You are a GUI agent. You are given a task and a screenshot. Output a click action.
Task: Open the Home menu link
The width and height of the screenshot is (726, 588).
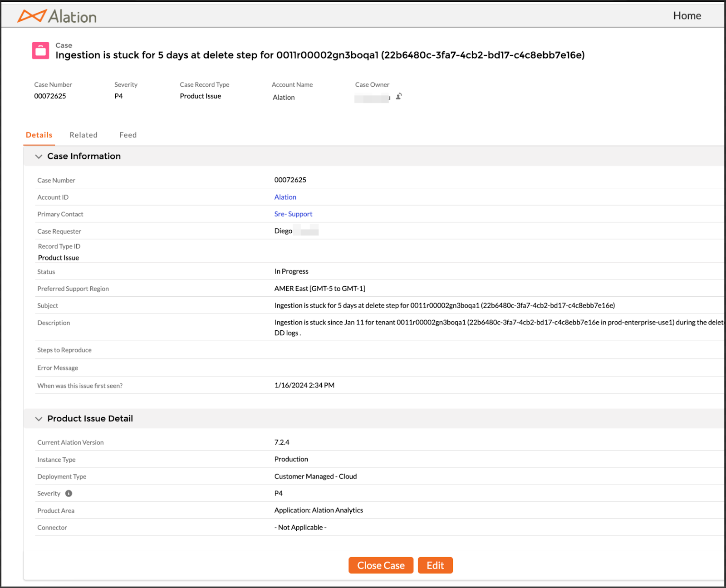[x=687, y=16]
